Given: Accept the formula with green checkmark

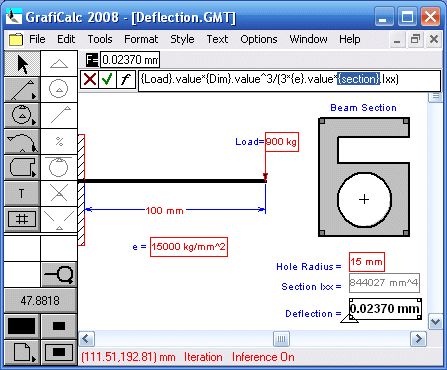Looking at the screenshot, I should tap(107, 80).
